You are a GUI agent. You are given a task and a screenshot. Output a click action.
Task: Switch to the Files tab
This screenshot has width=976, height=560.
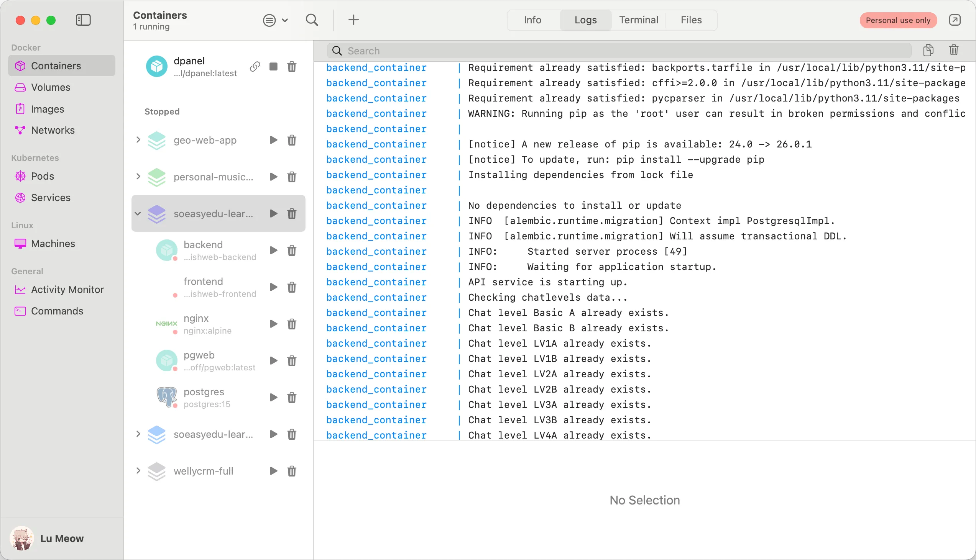click(x=691, y=20)
